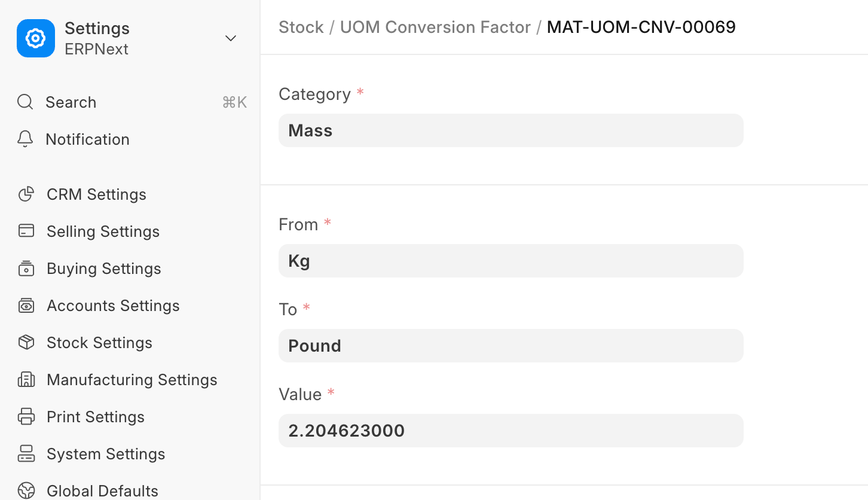Click the To field showing Pound
868x500 pixels.
point(511,346)
